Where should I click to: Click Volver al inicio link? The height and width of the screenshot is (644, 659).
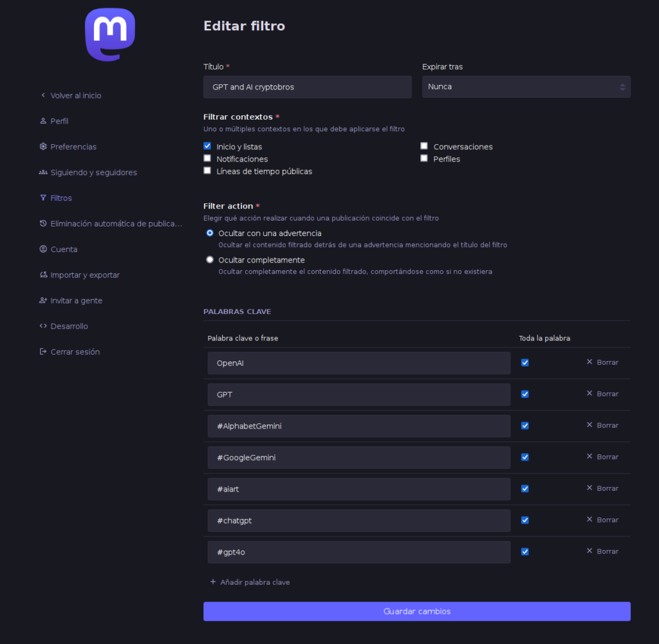click(x=75, y=95)
